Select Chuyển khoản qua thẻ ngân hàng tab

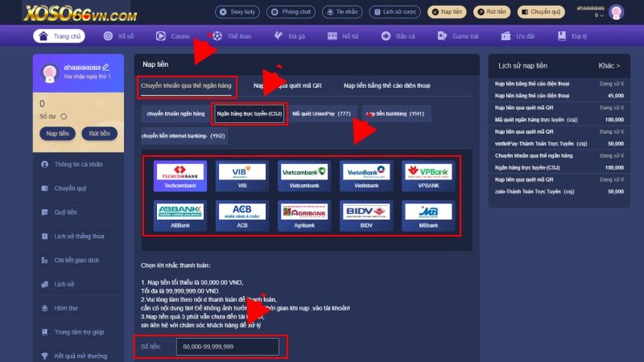click(x=186, y=86)
